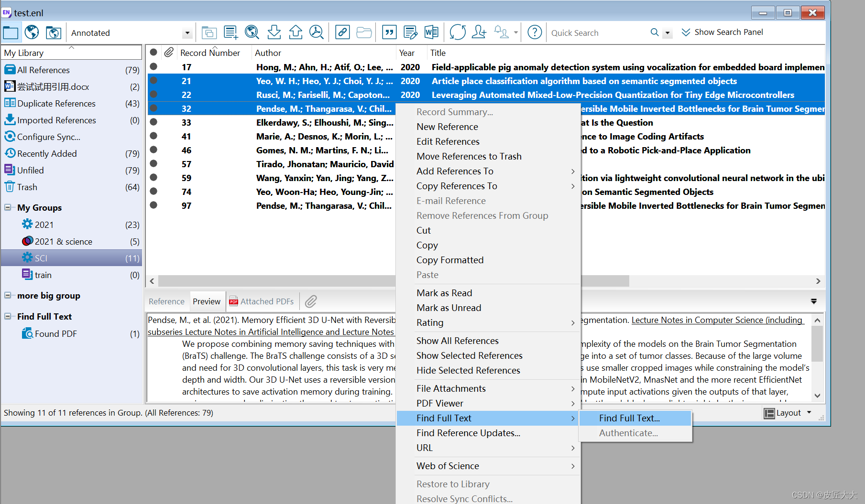
Task: Switch to Online Search mode globe icon
Action: tap(32, 32)
